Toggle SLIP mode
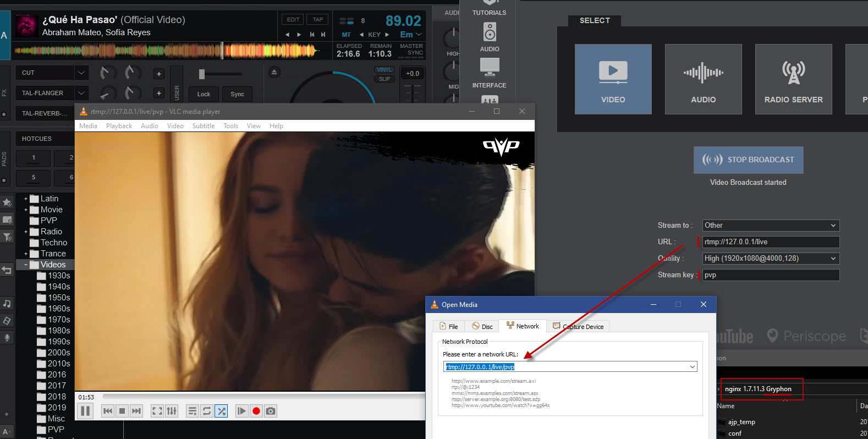This screenshot has height=439, width=868. click(384, 79)
